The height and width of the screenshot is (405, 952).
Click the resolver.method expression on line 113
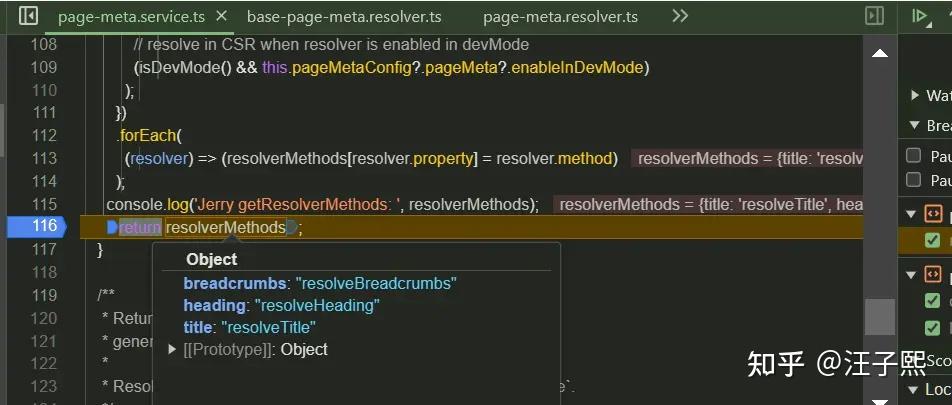pyautogui.click(x=554, y=158)
